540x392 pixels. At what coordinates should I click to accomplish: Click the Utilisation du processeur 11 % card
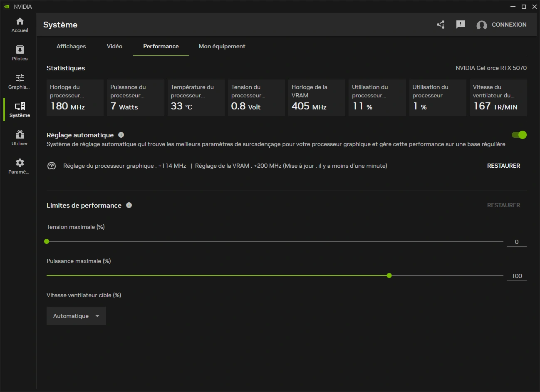coord(377,98)
